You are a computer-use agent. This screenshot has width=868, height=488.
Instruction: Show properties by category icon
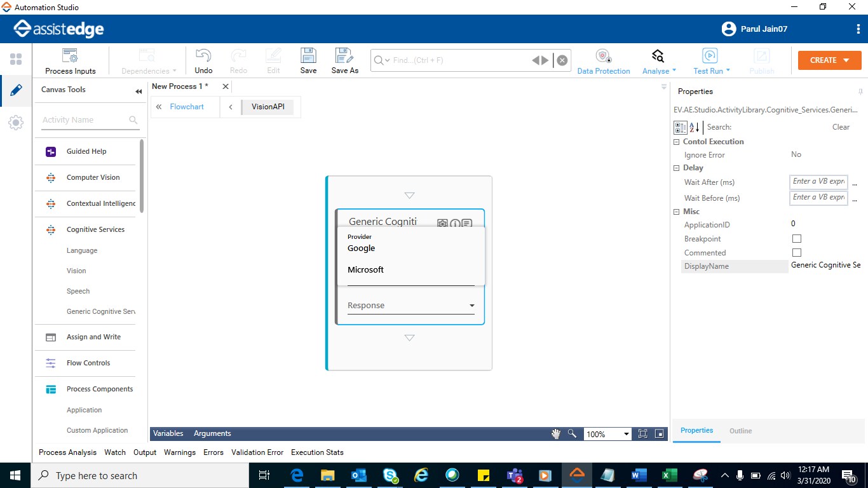coord(681,127)
